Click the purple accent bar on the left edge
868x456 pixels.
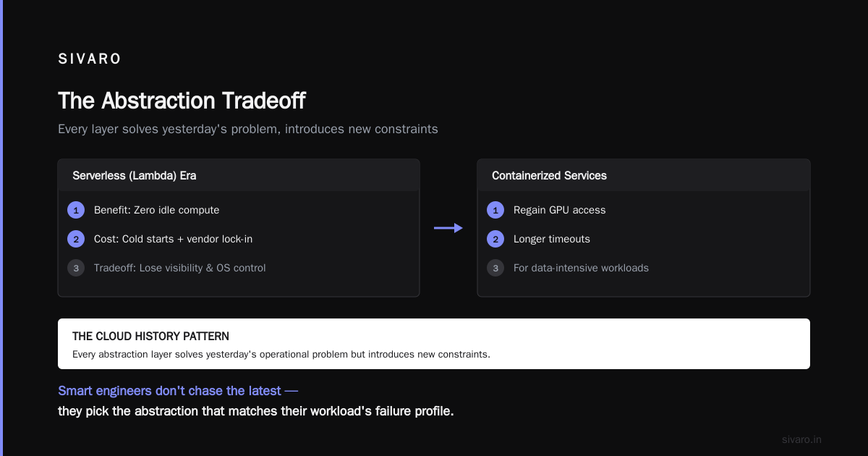1,228
